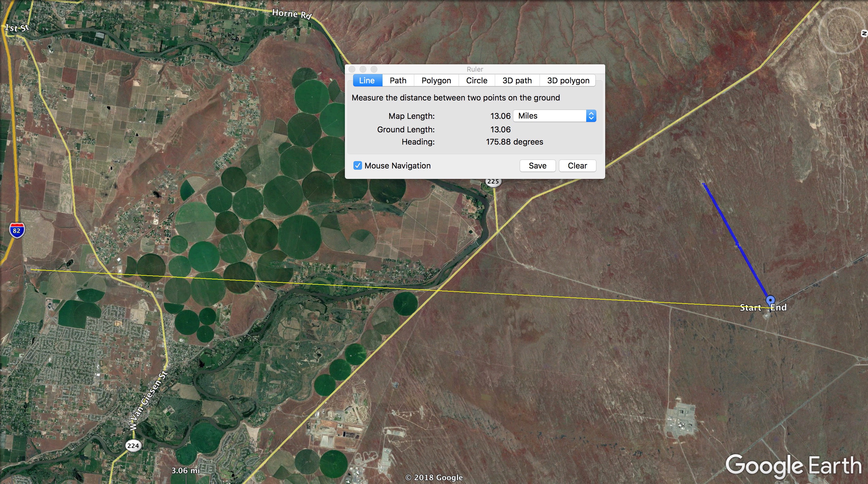The height and width of the screenshot is (484, 868).
Task: Switch to the Path tab
Action: click(398, 81)
